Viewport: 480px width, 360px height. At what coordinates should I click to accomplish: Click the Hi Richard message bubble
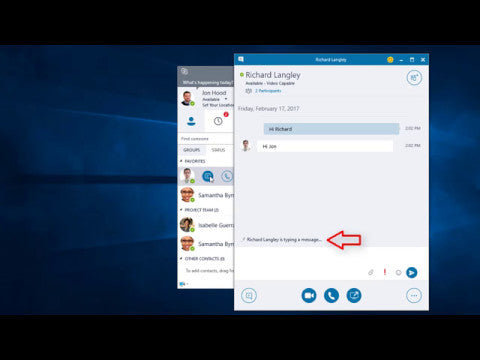331,129
